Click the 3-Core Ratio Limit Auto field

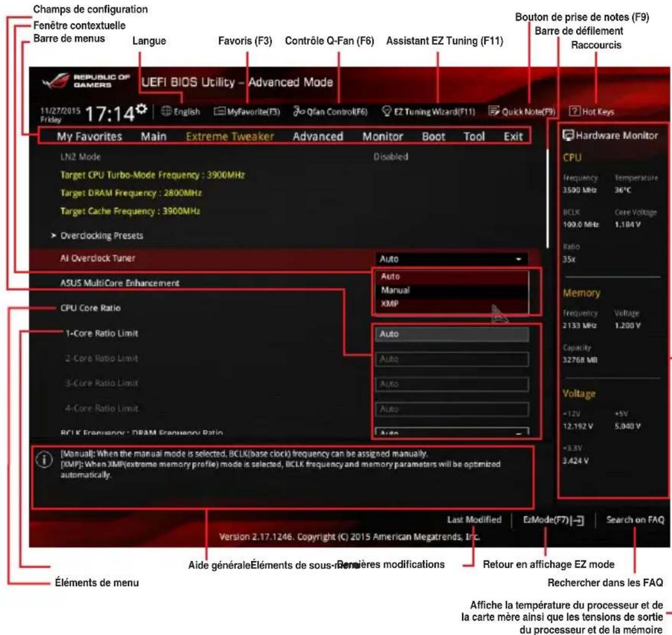pyautogui.click(x=452, y=384)
